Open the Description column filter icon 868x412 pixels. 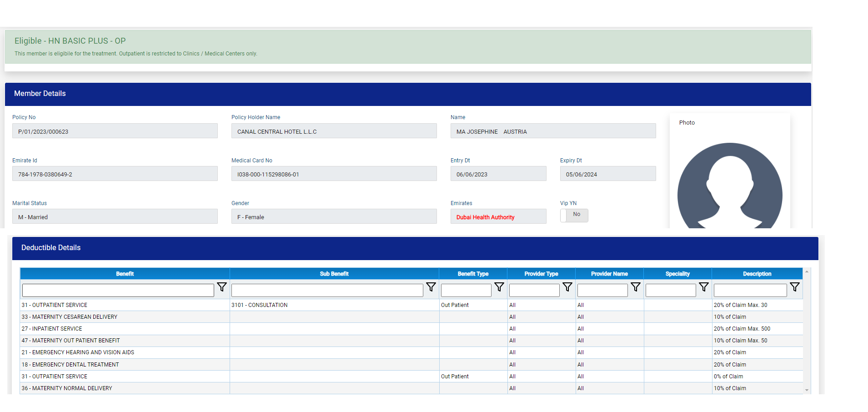(x=794, y=287)
